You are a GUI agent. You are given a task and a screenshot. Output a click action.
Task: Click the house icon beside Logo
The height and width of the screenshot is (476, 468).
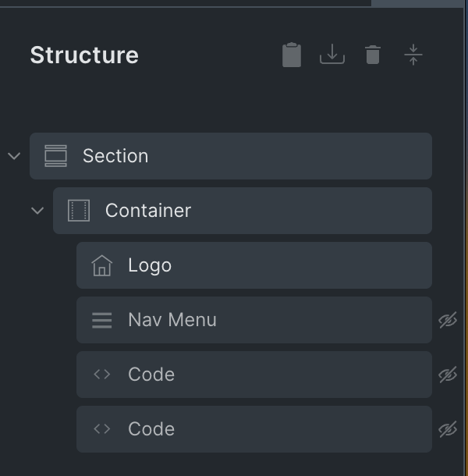click(102, 265)
